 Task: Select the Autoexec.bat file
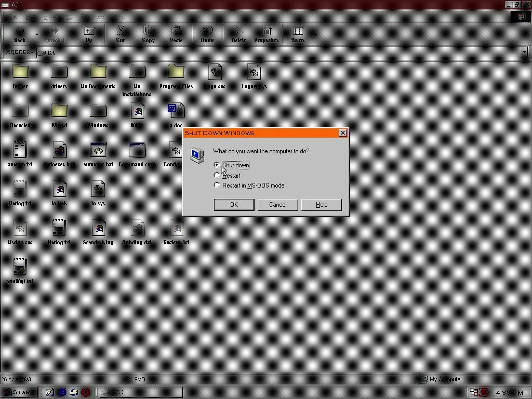point(98,155)
